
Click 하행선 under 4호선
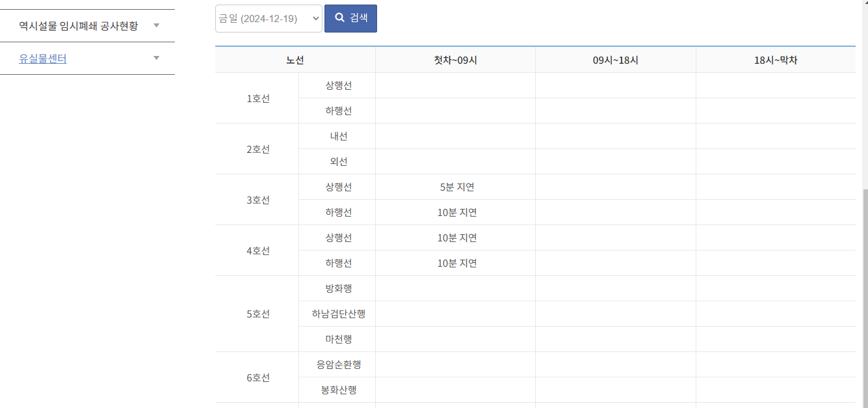[338, 263]
